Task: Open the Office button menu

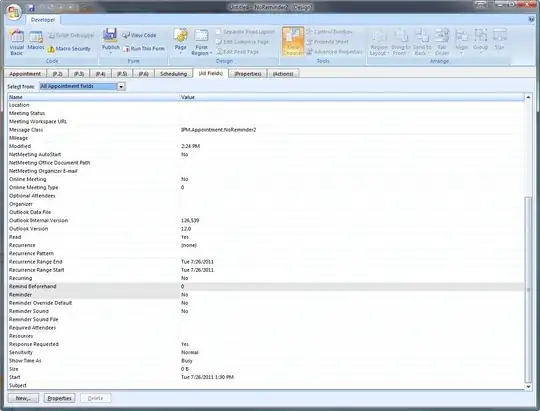Action: pos(14,11)
